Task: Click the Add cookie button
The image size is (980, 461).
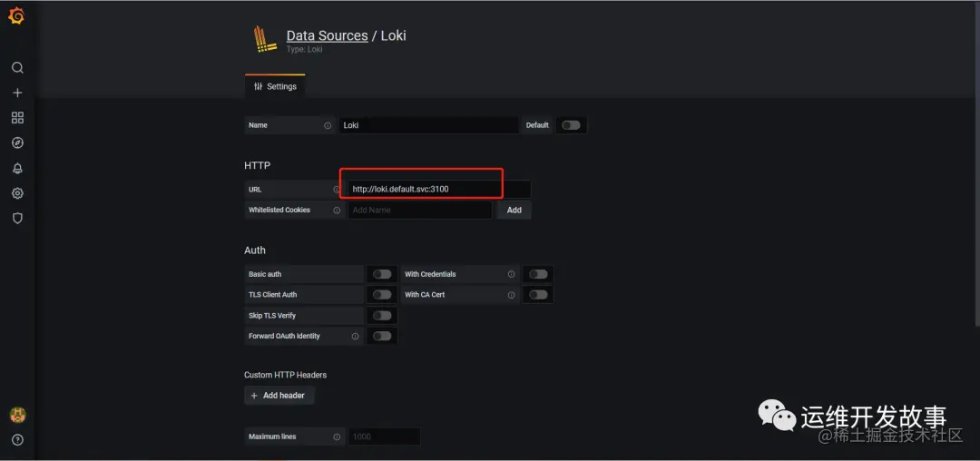Action: 514,210
